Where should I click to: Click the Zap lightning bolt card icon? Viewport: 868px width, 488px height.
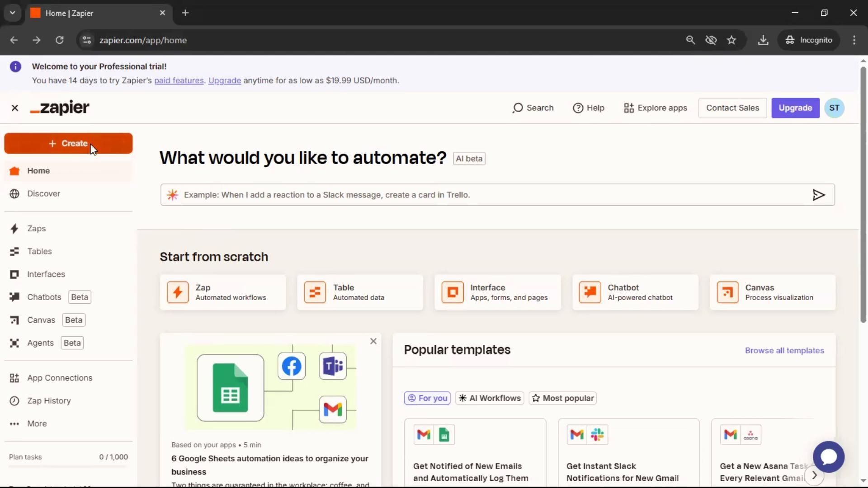178,292
